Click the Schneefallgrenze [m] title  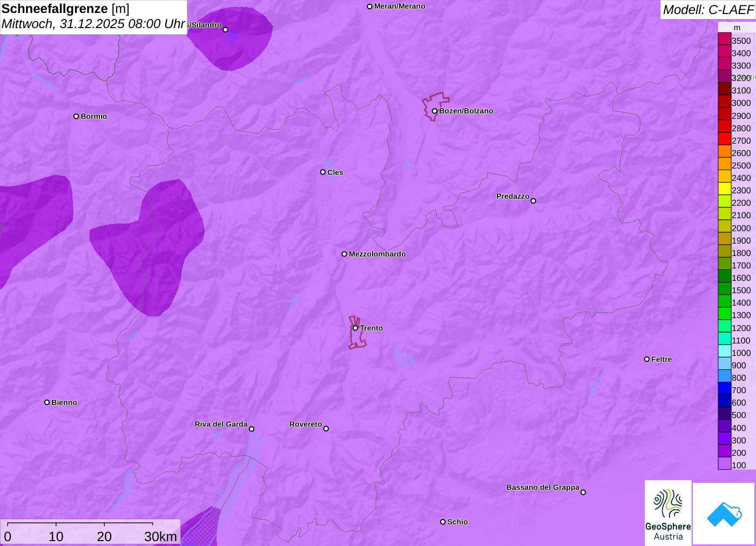(65, 9)
